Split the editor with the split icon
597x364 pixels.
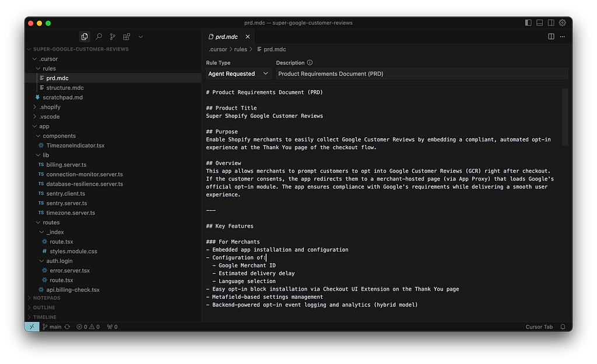click(551, 37)
